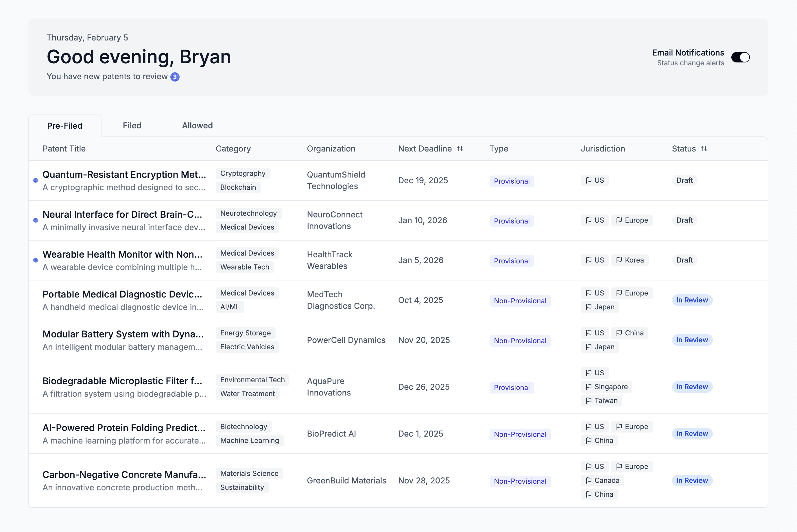Click the Singapore flag jurisdiction tag

click(x=606, y=387)
